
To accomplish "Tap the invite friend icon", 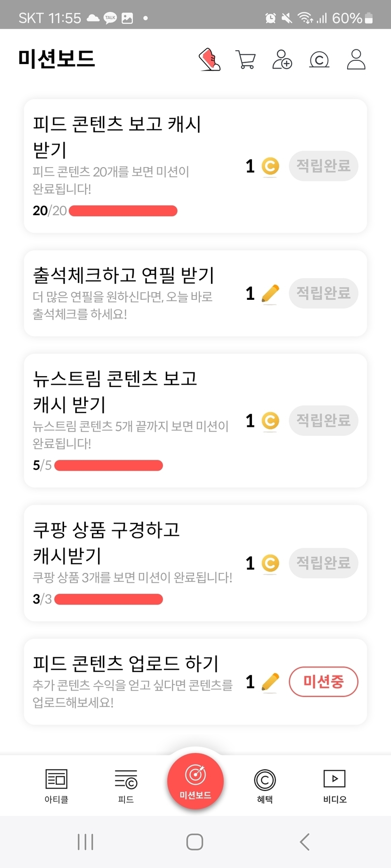I will pyautogui.click(x=282, y=60).
